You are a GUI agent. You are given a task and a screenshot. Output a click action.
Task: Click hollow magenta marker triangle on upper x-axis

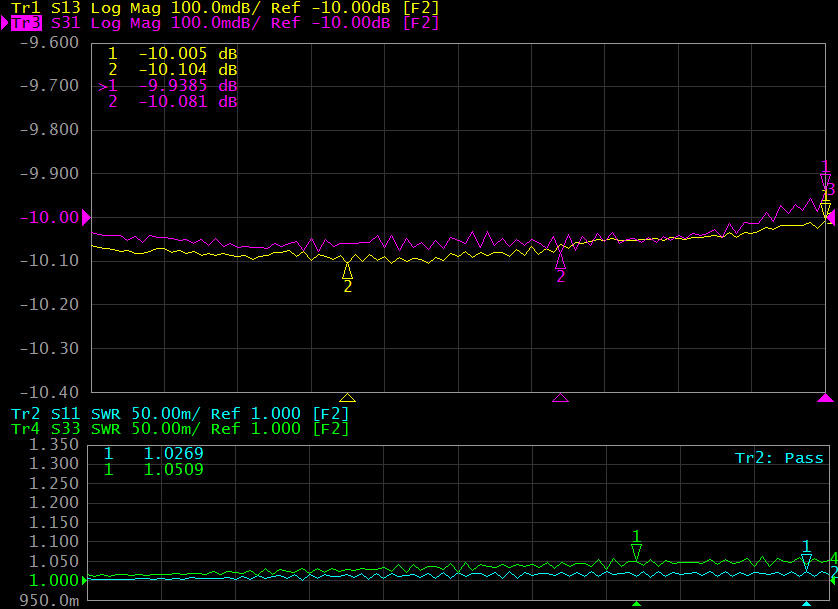(x=560, y=397)
